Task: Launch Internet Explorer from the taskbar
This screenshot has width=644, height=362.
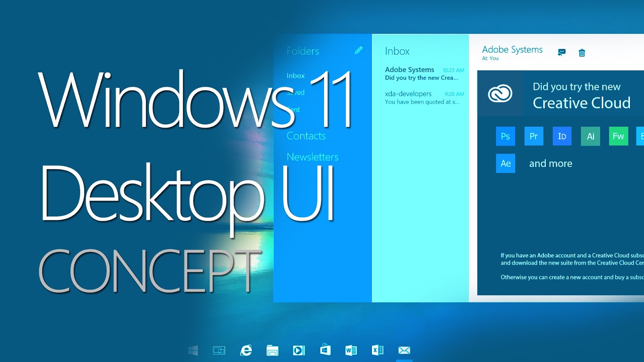Action: point(246,350)
